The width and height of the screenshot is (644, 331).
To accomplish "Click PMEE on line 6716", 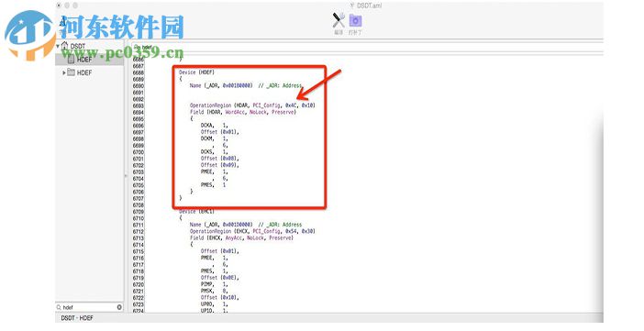I will pos(207,258).
